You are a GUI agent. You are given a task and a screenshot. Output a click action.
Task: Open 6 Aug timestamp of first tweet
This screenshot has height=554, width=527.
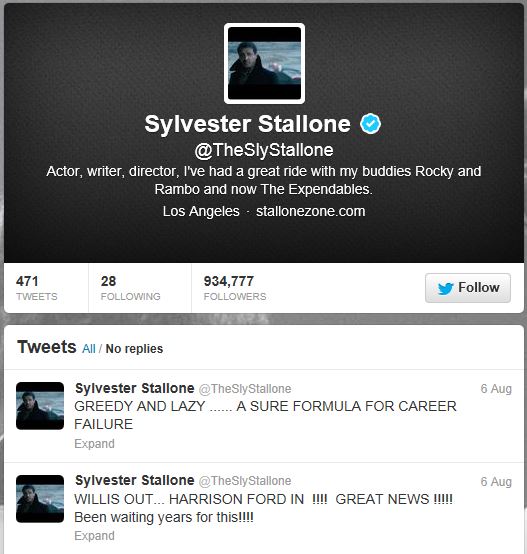point(496,389)
